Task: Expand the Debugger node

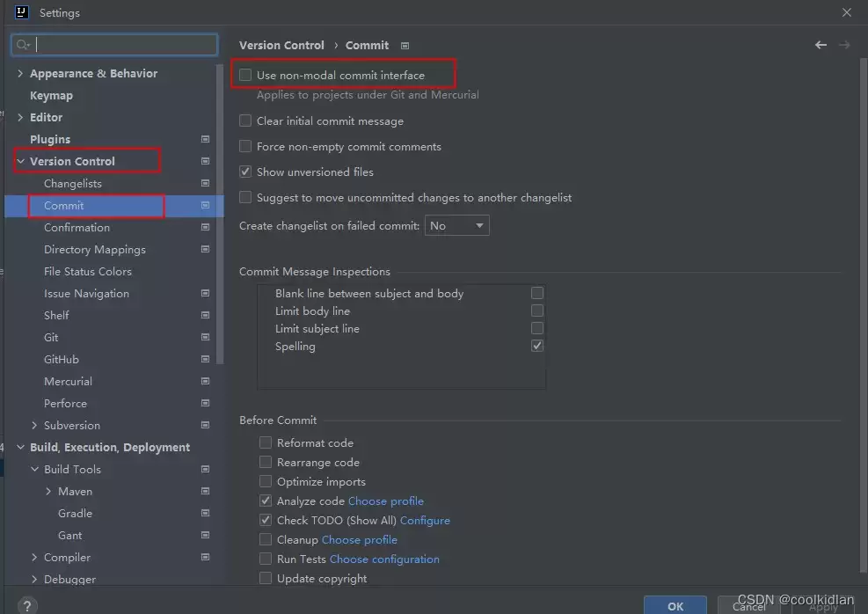Action: coord(34,579)
